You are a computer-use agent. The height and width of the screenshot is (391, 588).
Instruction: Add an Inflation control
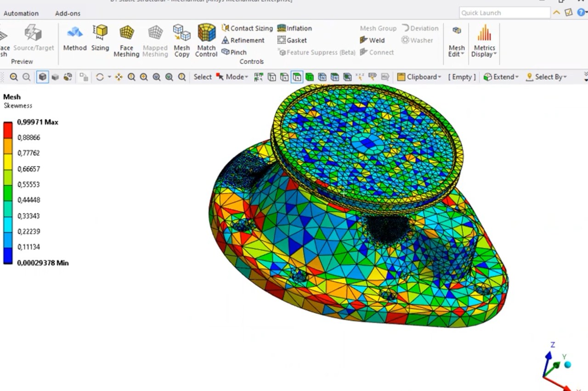[294, 28]
